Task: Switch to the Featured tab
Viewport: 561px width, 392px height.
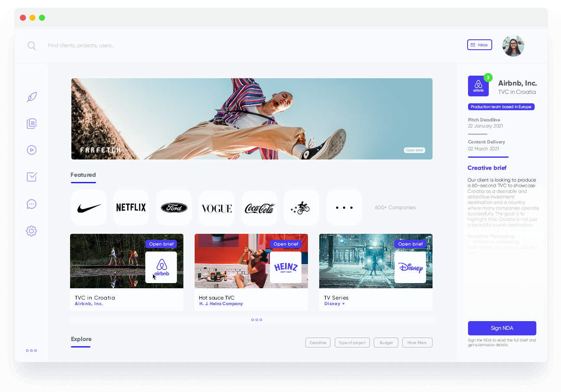Action: [x=83, y=175]
